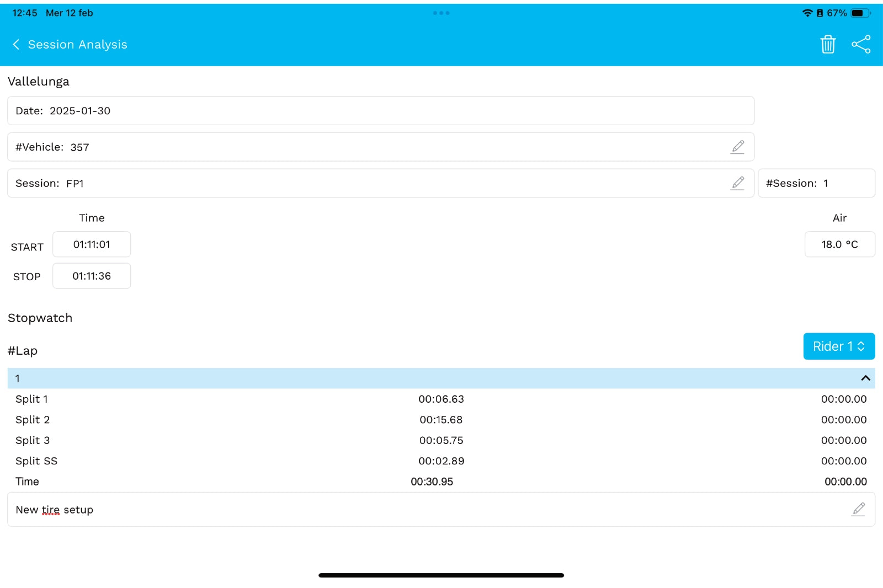Tap the Date 2025-01-30 field
The width and height of the screenshot is (883, 588).
pyautogui.click(x=380, y=111)
